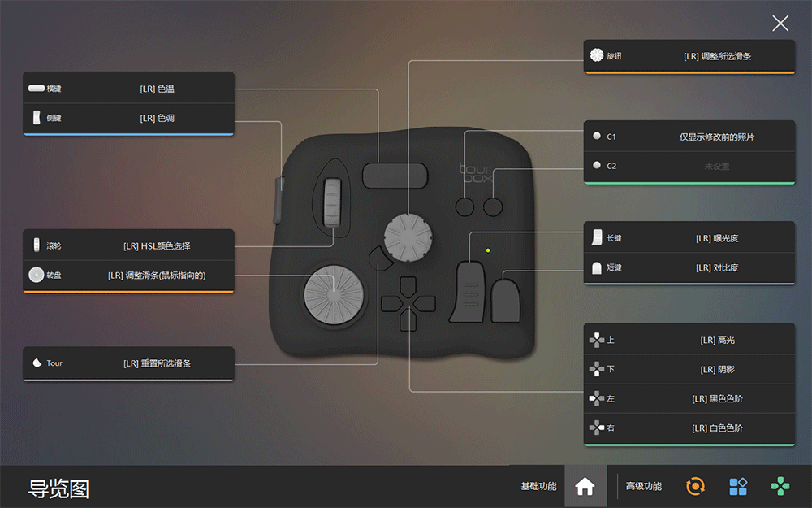
Task: Click the device's central knob
Action: click(x=408, y=237)
